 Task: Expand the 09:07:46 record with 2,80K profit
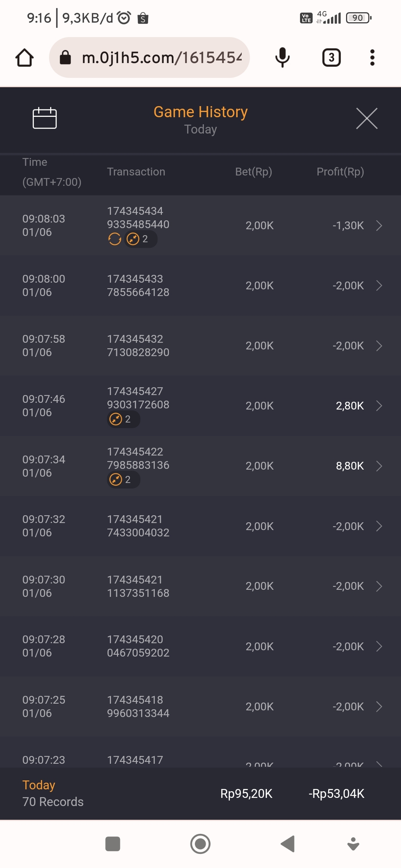tap(379, 406)
